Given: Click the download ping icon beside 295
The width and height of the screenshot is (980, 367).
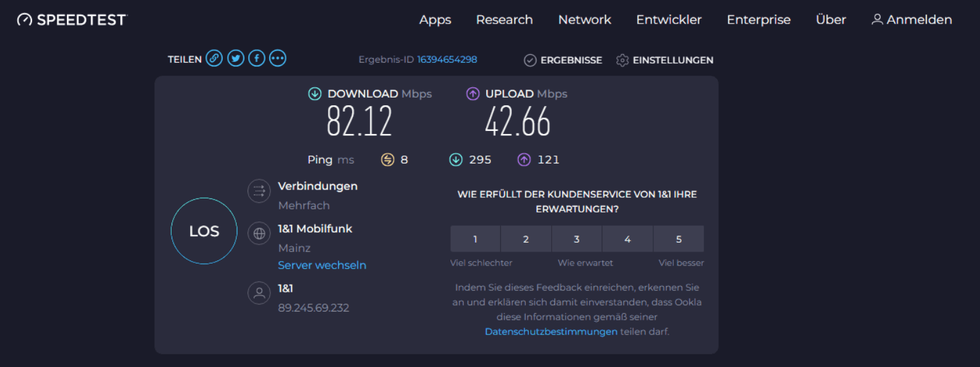Looking at the screenshot, I should 456,160.
